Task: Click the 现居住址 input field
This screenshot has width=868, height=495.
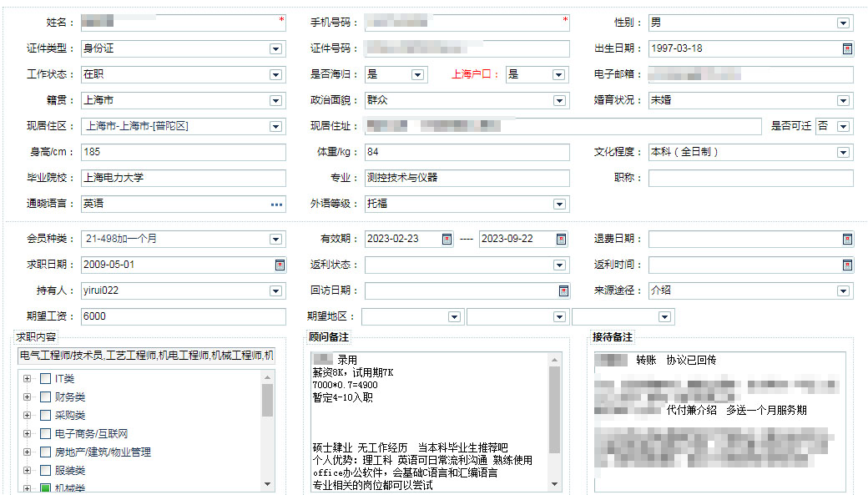Action: 563,127
